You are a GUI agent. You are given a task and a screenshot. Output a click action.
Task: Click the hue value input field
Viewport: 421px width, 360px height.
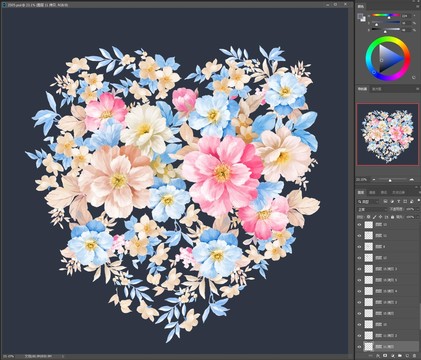[x=406, y=15]
